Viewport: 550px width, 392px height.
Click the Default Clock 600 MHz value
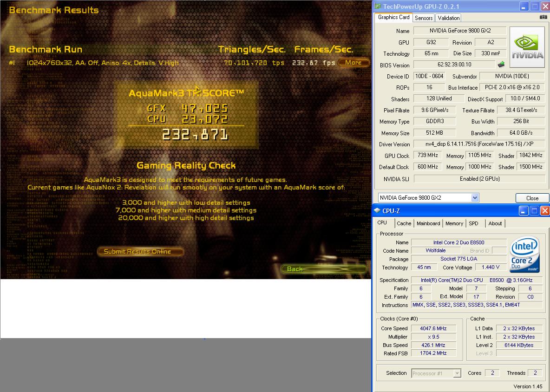(x=427, y=167)
